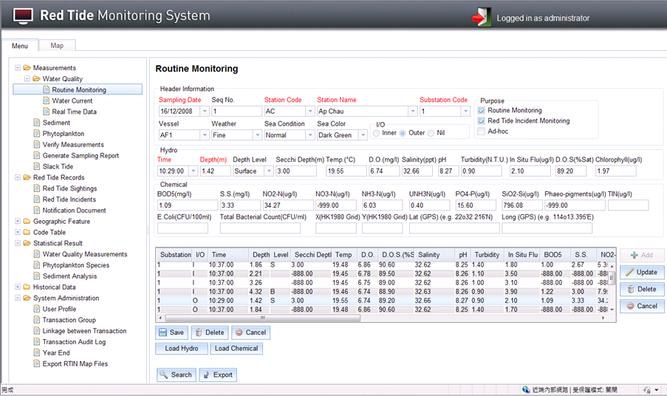Open the Station Code dropdown
667x396 pixels.
[310, 111]
